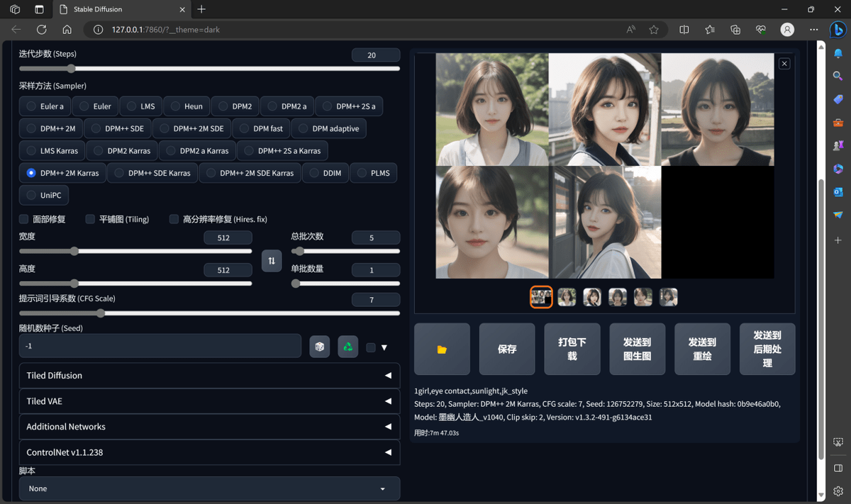Click the Bing icon in Edge toolbar
The height and width of the screenshot is (504, 851).
click(x=838, y=30)
